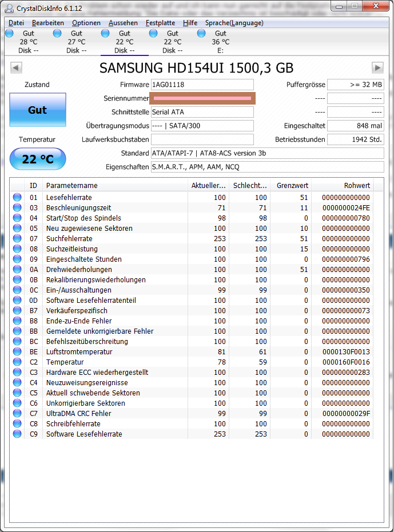394x532 pixels.
Task: Click the CrystalDiskInfo title bar icon
Action: [9, 8]
